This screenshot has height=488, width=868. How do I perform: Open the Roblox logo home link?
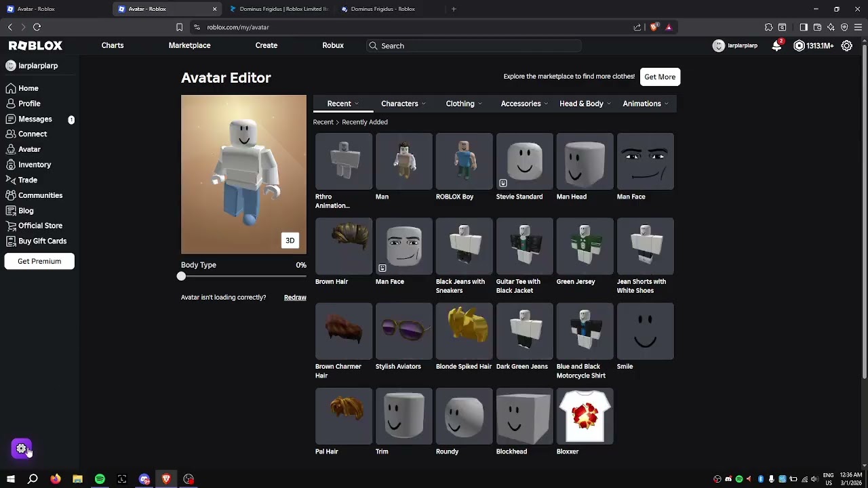point(35,45)
